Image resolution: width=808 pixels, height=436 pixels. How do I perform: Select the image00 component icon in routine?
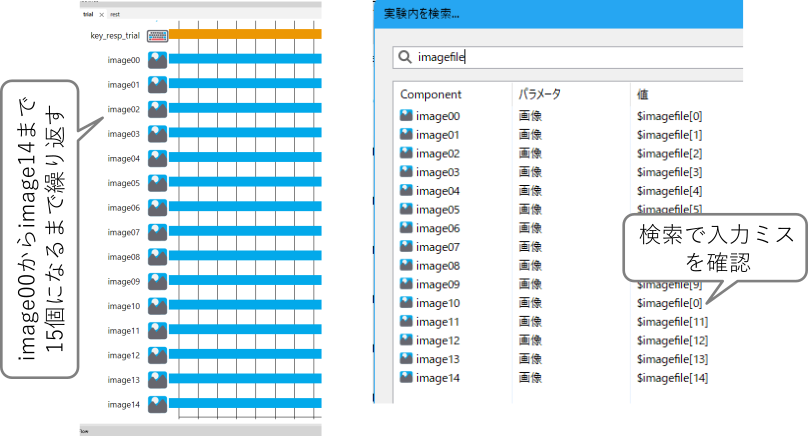click(157, 60)
